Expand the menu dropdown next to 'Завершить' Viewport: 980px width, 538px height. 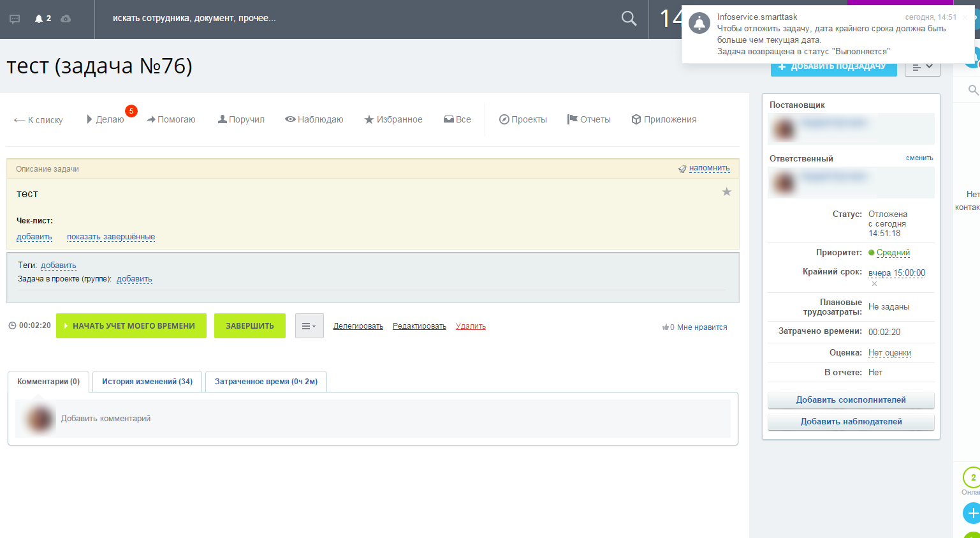pyautogui.click(x=309, y=326)
